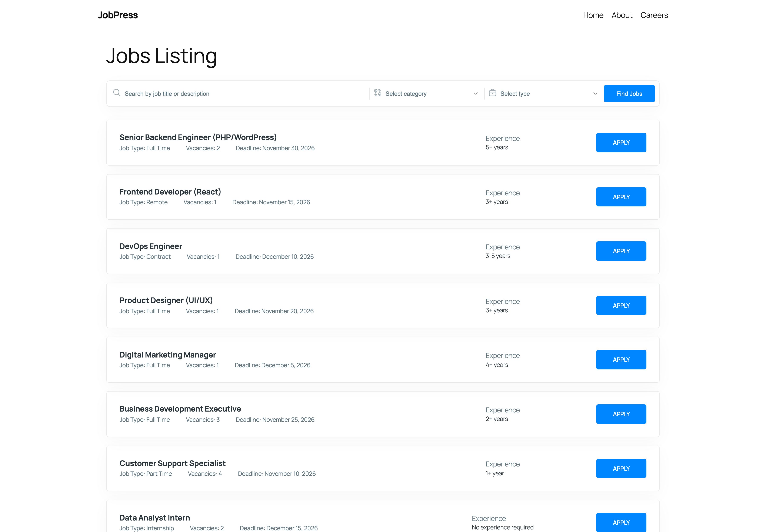766x532 pixels.
Task: Apply for Customer Support Specialist job
Action: [621, 468]
